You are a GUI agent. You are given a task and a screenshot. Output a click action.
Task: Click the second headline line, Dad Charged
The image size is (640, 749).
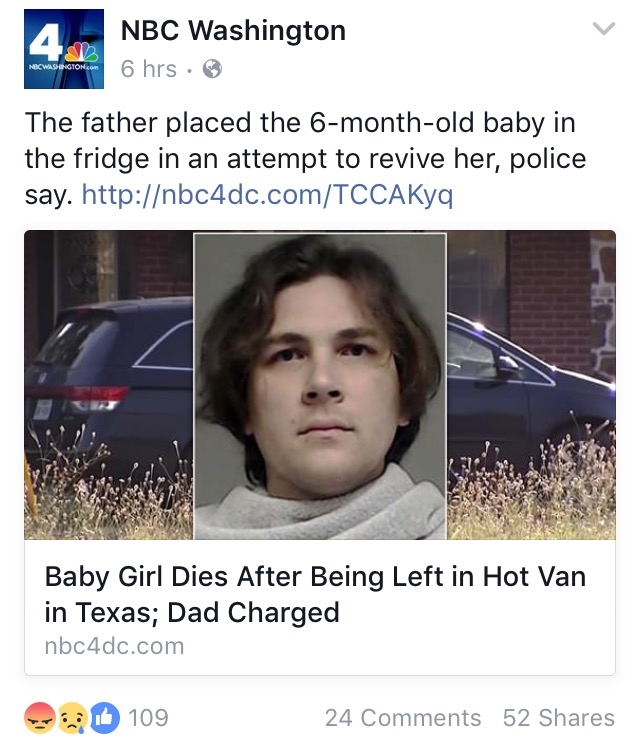click(192, 612)
